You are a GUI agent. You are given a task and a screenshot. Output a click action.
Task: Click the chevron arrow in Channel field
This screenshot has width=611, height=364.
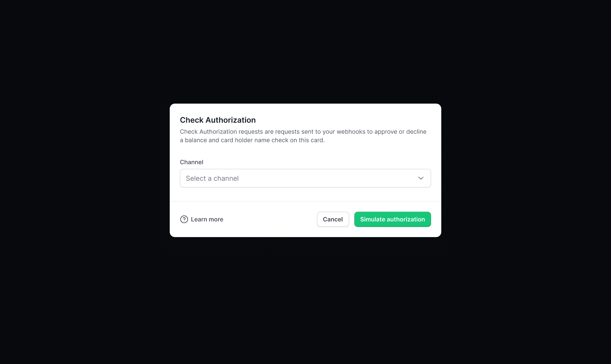[x=421, y=178]
